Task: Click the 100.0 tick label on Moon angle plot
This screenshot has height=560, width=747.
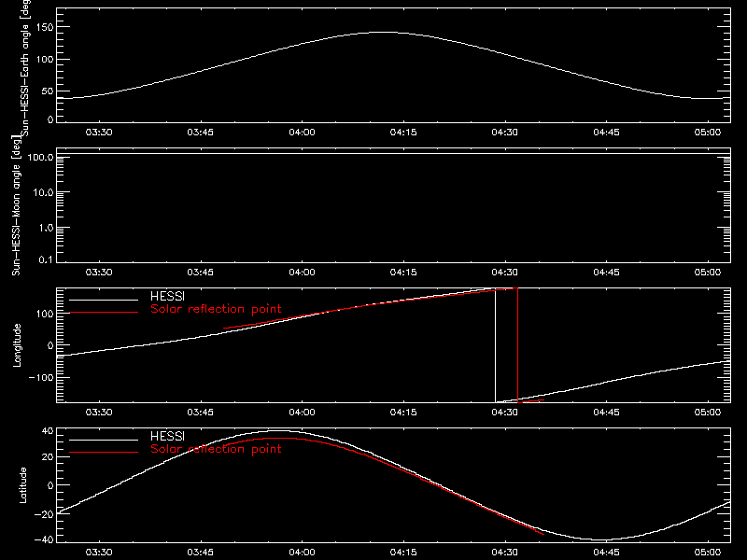Action: pyautogui.click(x=40, y=157)
